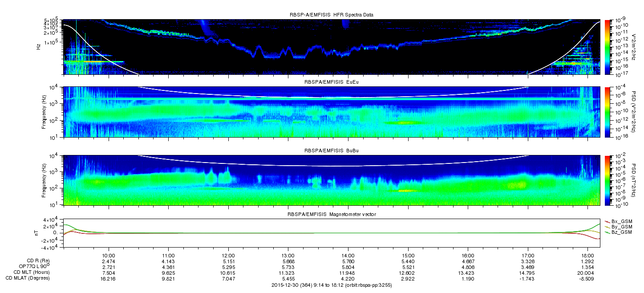
Task: Select the RBSP-A/EMFISIS HFR Spectra Data title
Action: 331,15
